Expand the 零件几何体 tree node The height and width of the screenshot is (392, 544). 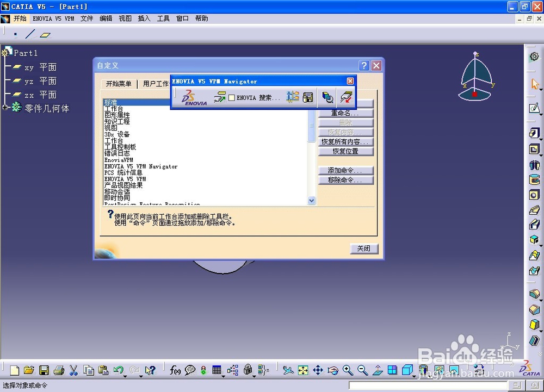tap(5, 108)
